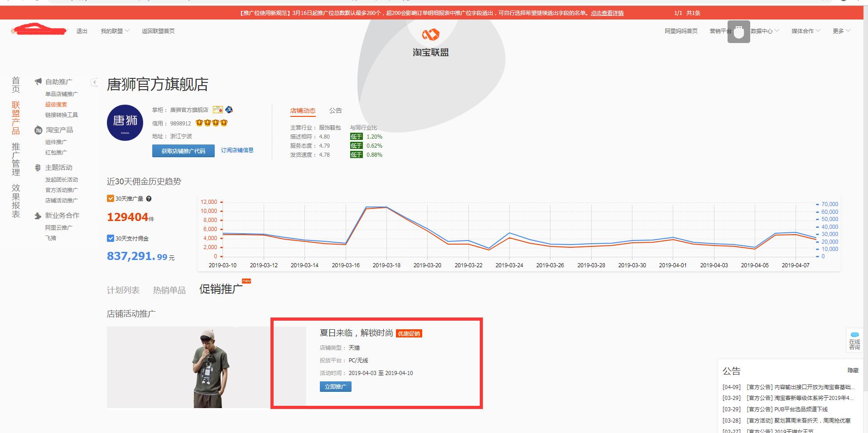Click the megaphone icon beside 自助推广
The width and height of the screenshot is (868, 433).
(x=38, y=82)
